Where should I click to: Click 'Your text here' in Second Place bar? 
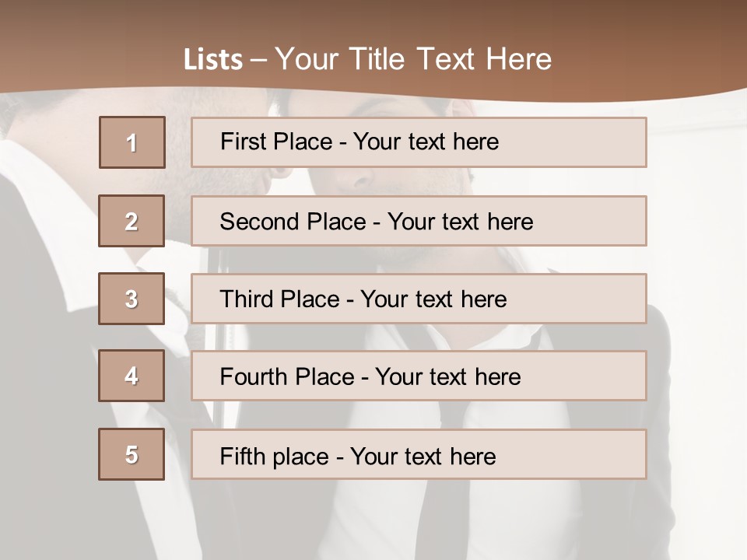click(460, 222)
